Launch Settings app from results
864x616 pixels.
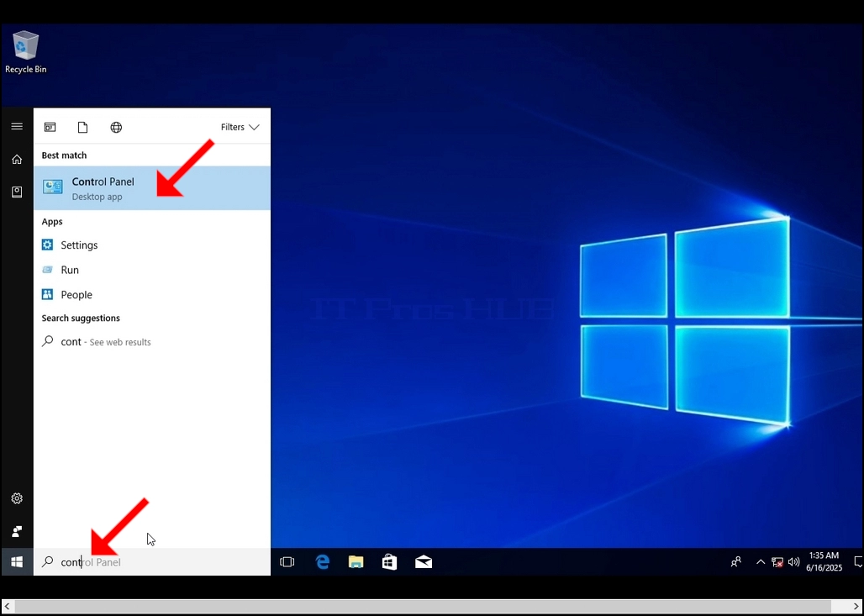click(x=152, y=245)
